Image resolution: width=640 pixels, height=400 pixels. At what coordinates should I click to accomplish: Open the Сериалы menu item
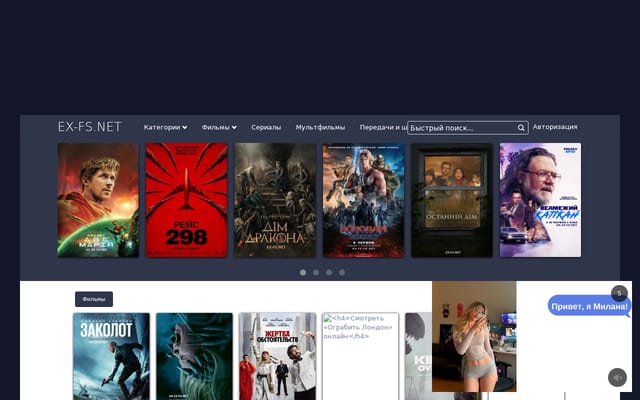[266, 127]
